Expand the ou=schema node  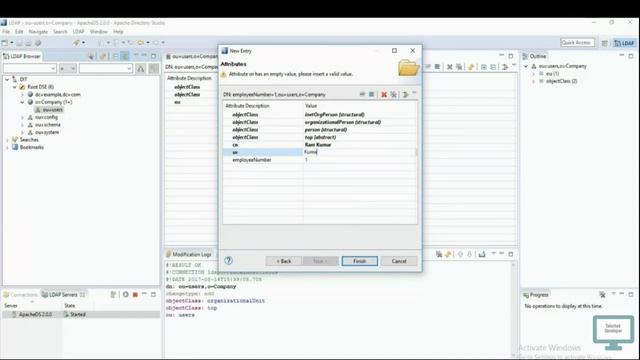point(22,125)
